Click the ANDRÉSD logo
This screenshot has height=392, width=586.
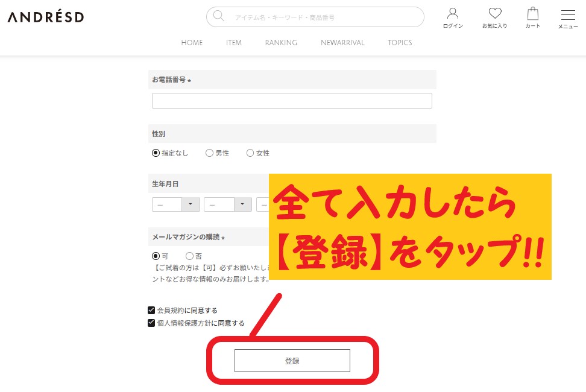tap(46, 17)
